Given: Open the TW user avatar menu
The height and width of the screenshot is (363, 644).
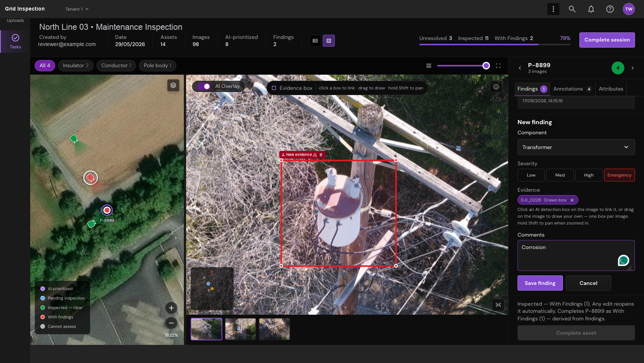Looking at the screenshot, I should click(629, 9).
